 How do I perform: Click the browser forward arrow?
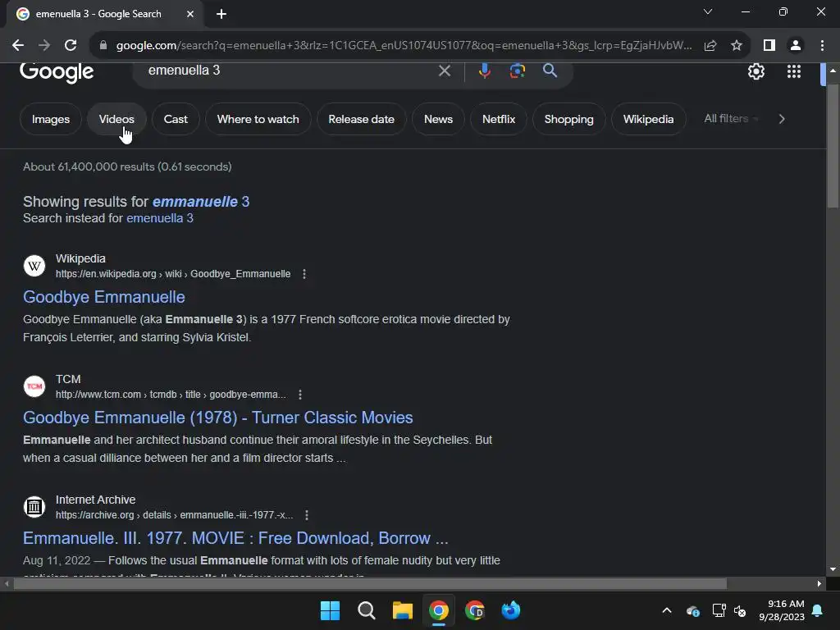point(44,46)
